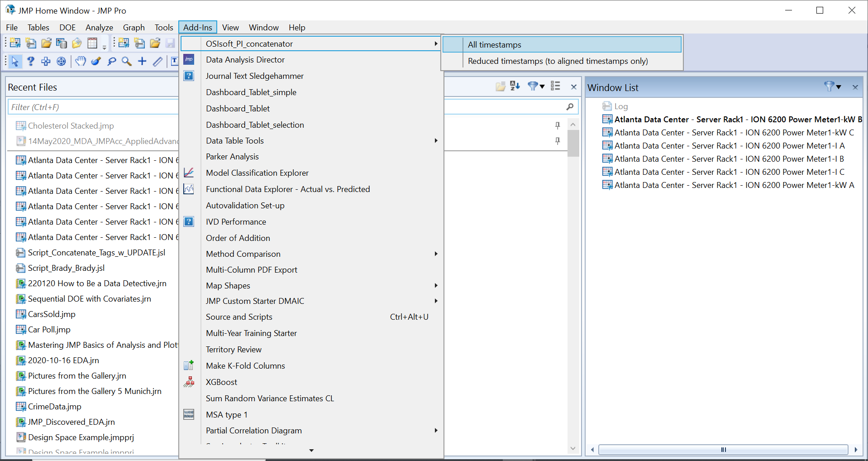The width and height of the screenshot is (868, 461).
Task: Open the help question mark tool
Action: point(30,61)
